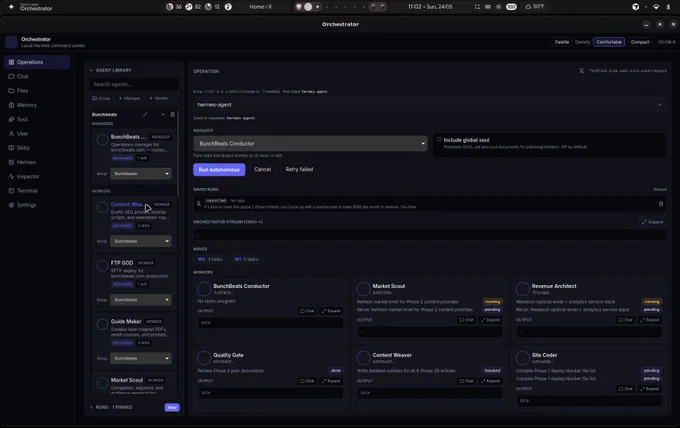
Task: Click the Cancel button
Action: click(x=262, y=170)
